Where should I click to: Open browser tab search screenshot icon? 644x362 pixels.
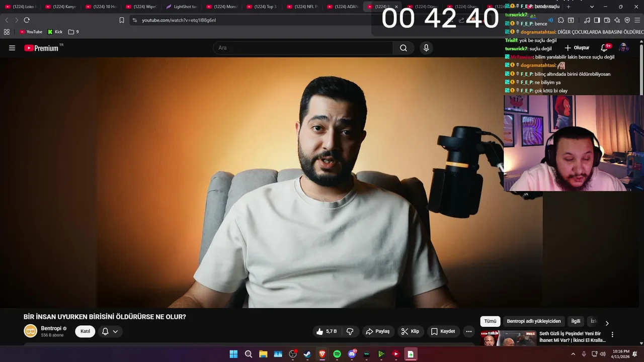tap(571, 20)
